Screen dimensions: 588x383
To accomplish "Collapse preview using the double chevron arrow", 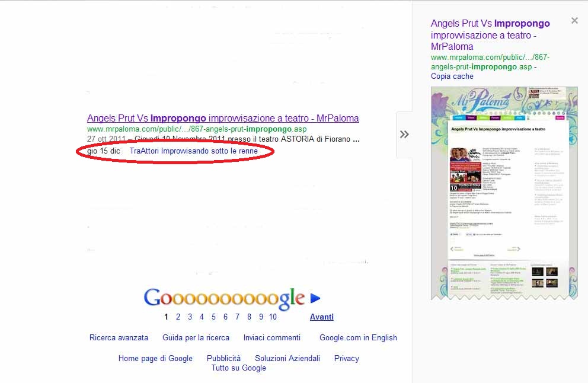I will [x=404, y=135].
